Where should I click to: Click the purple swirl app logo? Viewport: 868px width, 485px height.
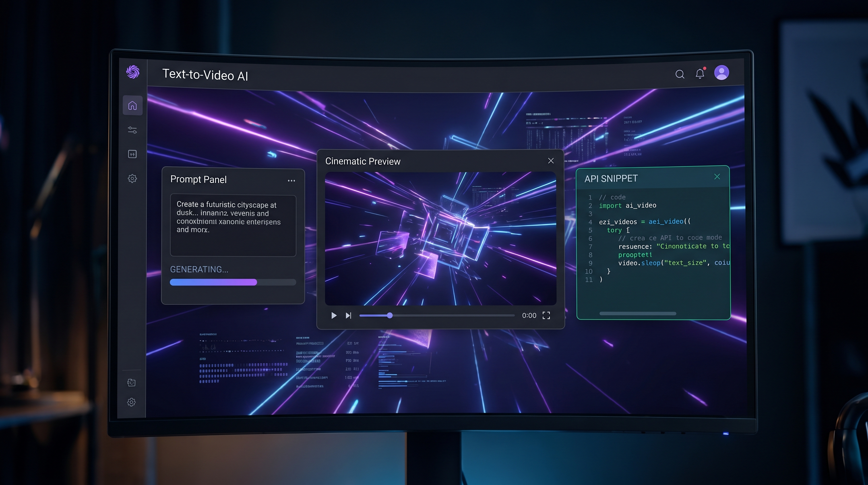[x=133, y=72]
